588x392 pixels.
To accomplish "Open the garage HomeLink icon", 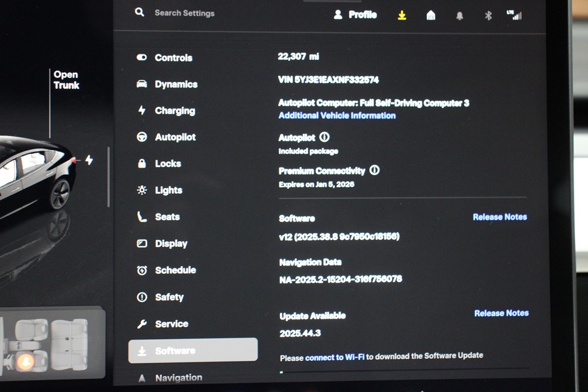I will pyautogui.click(x=431, y=16).
